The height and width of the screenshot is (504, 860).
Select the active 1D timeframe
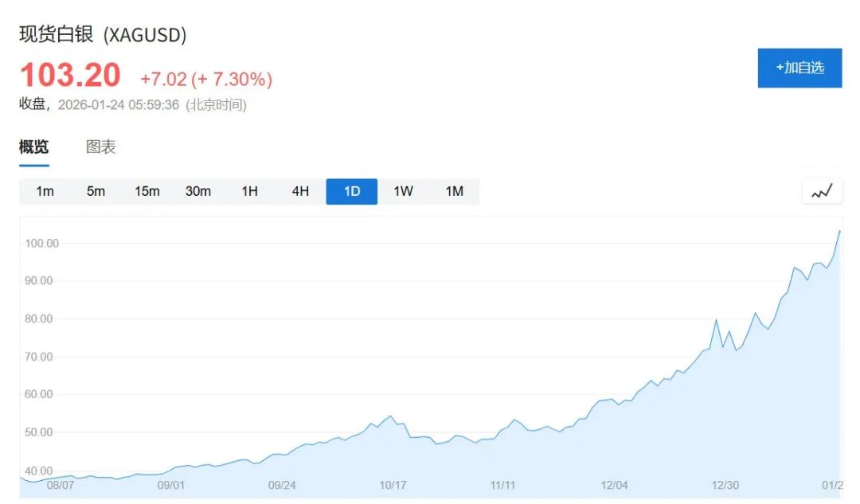352,191
